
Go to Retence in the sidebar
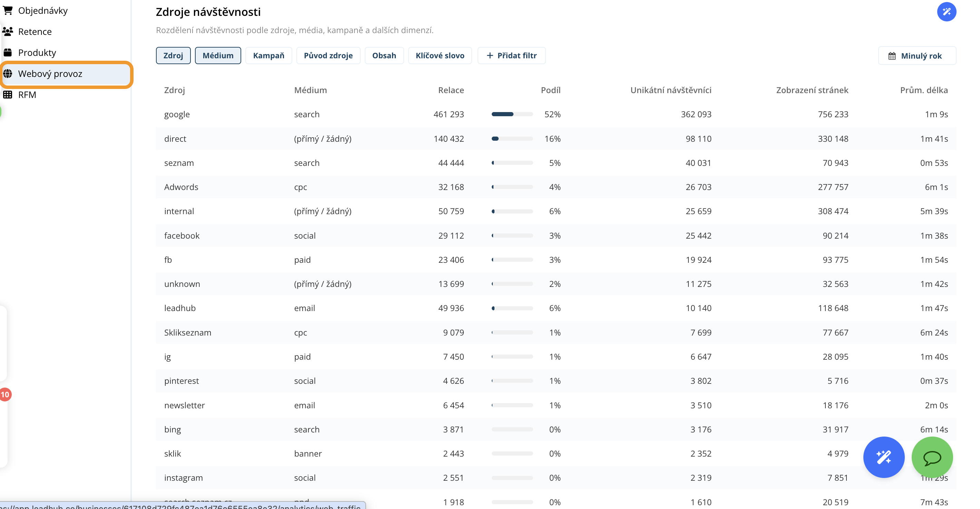(x=35, y=31)
